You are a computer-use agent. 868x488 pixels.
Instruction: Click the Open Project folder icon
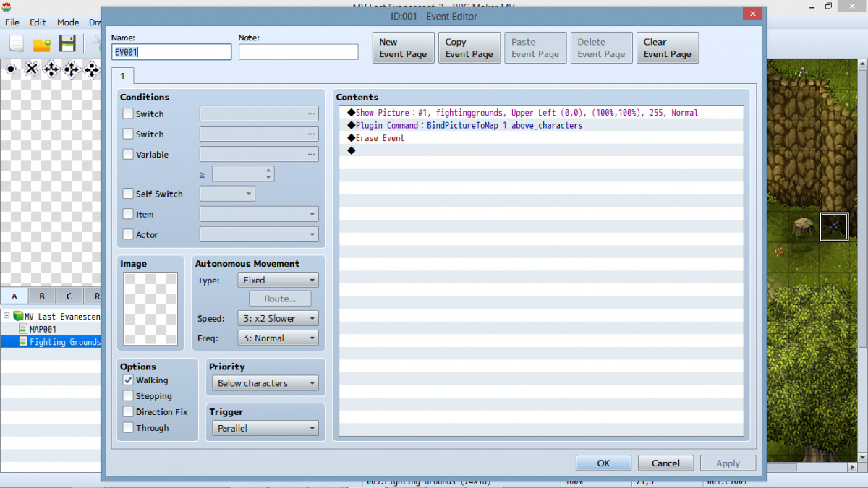tap(42, 44)
